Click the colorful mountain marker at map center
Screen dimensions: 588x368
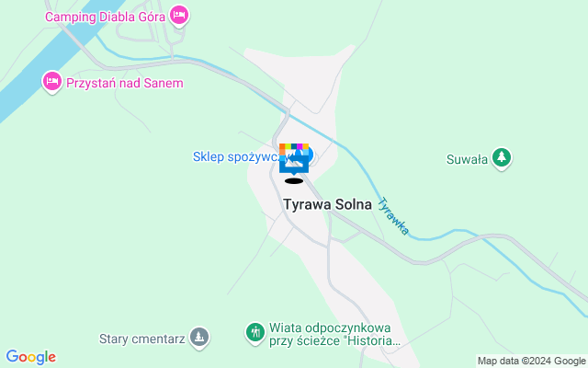pyautogui.click(x=294, y=158)
